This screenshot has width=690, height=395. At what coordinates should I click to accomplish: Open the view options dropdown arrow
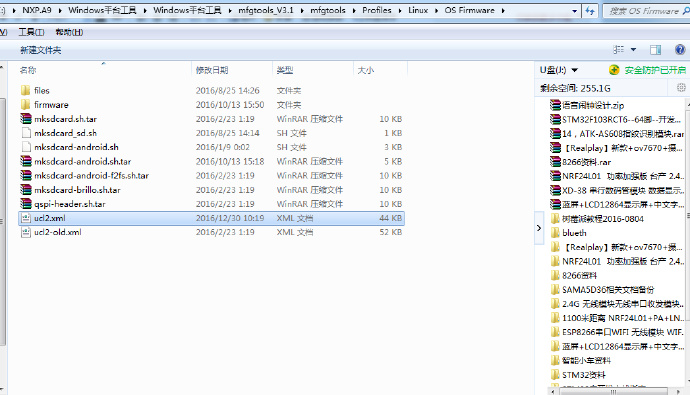(633, 50)
